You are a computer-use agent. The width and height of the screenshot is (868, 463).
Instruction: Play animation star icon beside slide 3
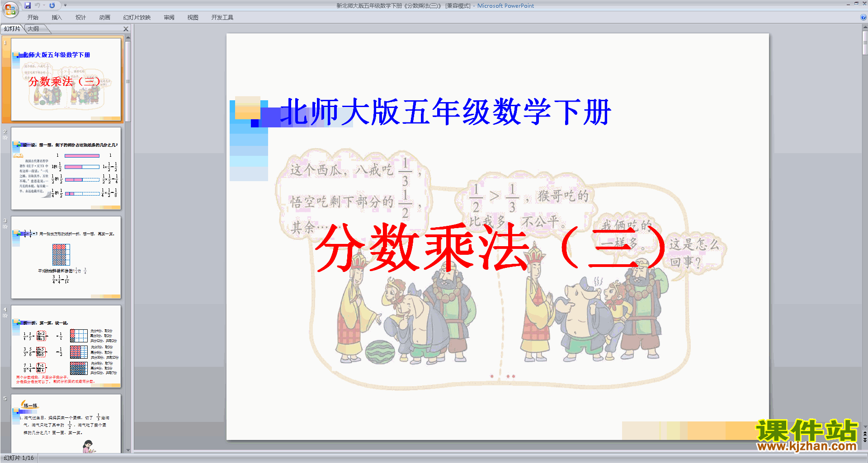pyautogui.click(x=5, y=226)
